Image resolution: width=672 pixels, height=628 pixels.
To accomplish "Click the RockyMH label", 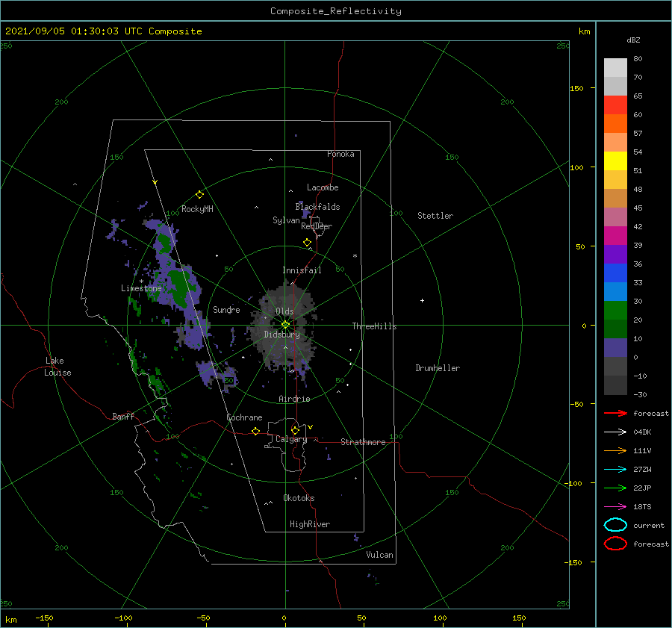I will [x=197, y=209].
